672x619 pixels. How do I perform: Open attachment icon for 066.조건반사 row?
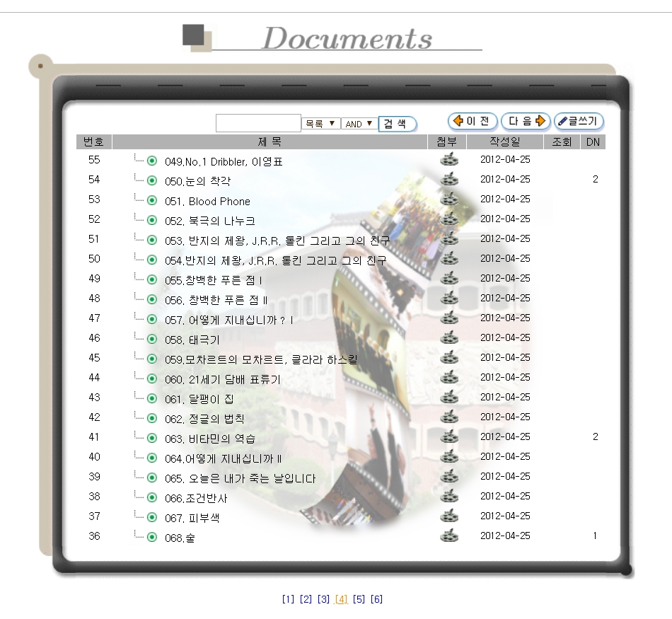pyautogui.click(x=449, y=496)
